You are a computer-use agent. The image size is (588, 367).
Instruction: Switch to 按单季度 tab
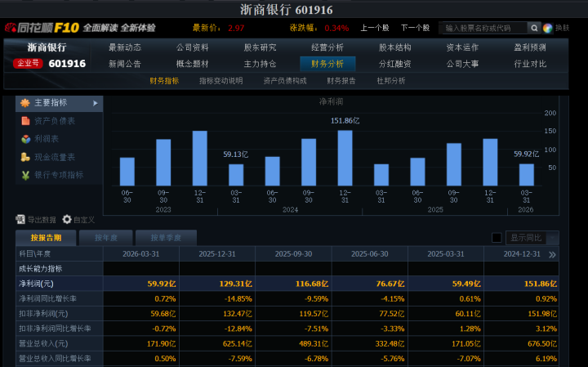(x=166, y=238)
